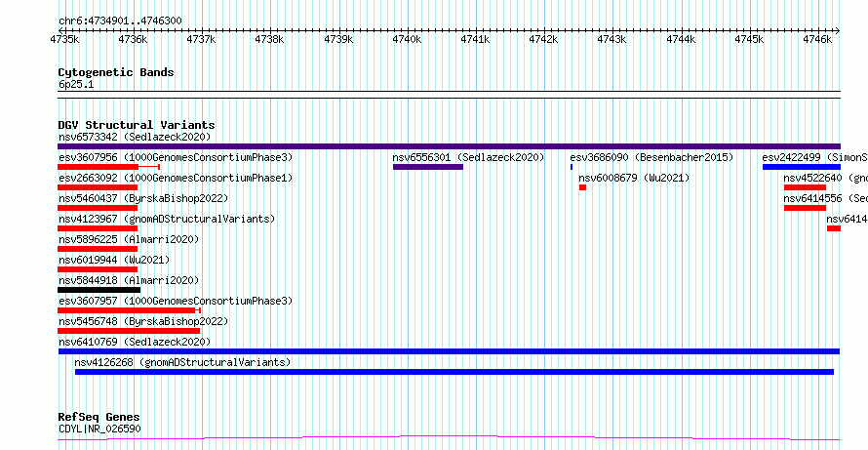Viewport: 868px width, 450px height.
Task: Open esv2663092 (1000GenomesConsortiumPhase1) label
Action: (x=176, y=178)
